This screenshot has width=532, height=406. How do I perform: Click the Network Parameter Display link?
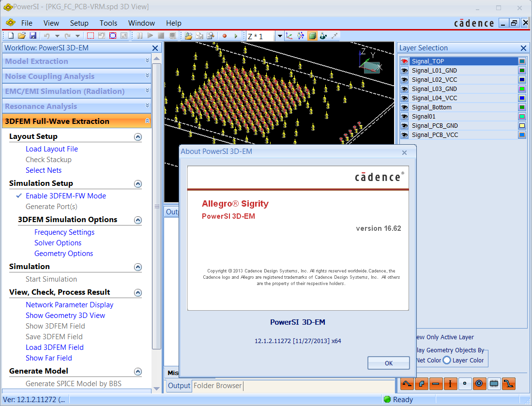[x=70, y=305]
